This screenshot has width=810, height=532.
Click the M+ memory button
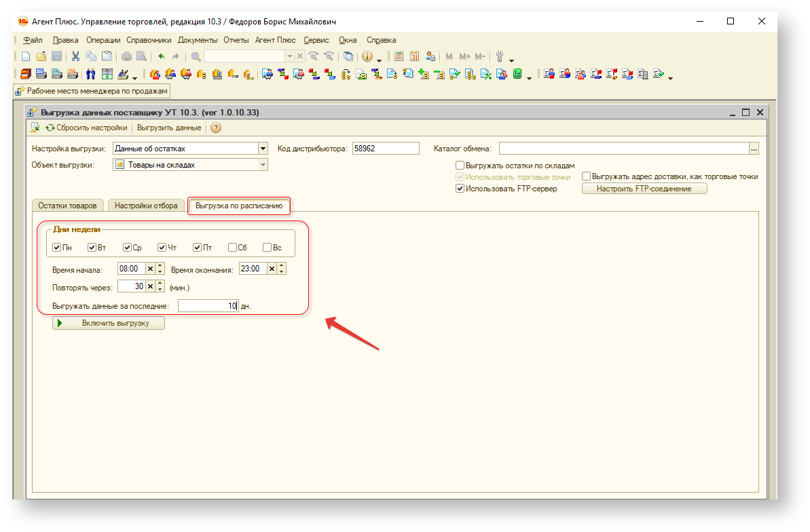pyautogui.click(x=465, y=56)
